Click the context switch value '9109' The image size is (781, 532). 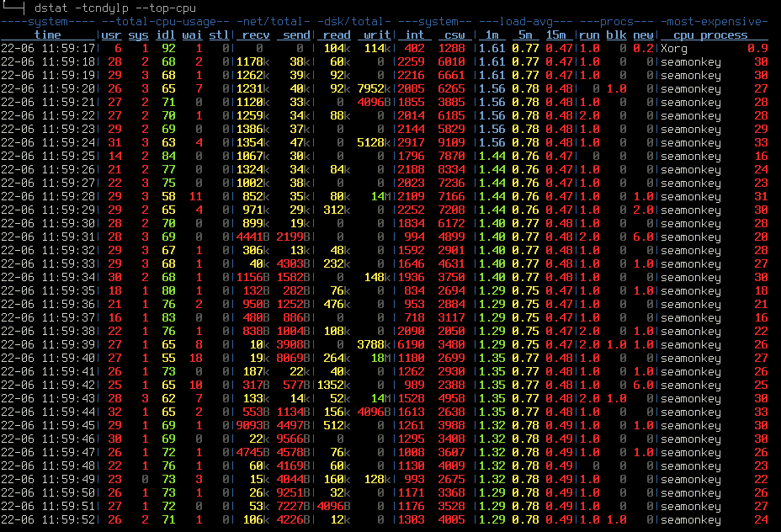[451, 142]
